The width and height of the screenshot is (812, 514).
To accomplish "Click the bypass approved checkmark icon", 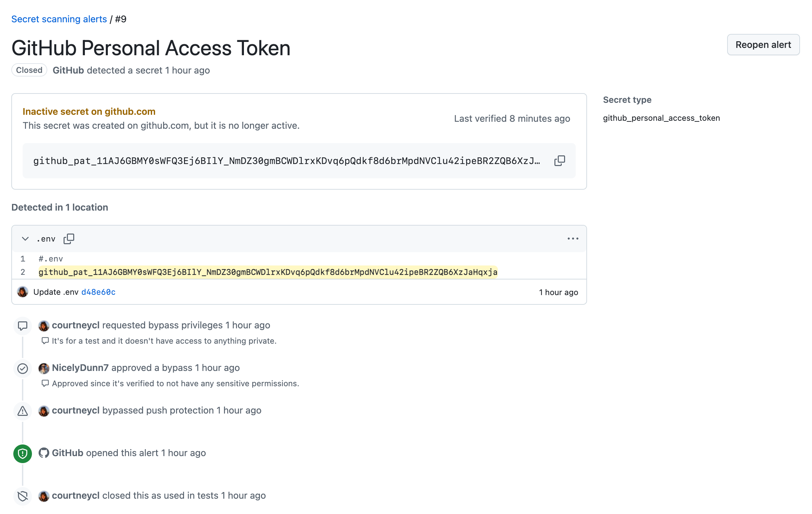I will 23,367.
